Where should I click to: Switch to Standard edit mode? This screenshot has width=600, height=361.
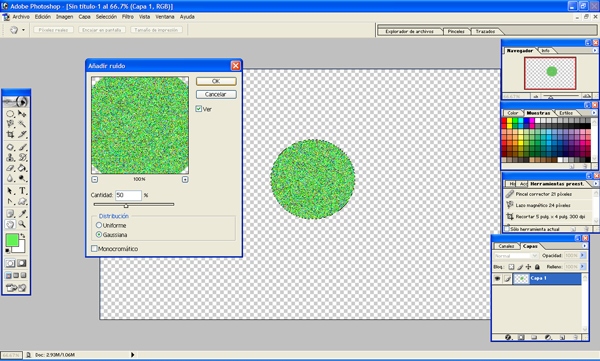pos(10,263)
